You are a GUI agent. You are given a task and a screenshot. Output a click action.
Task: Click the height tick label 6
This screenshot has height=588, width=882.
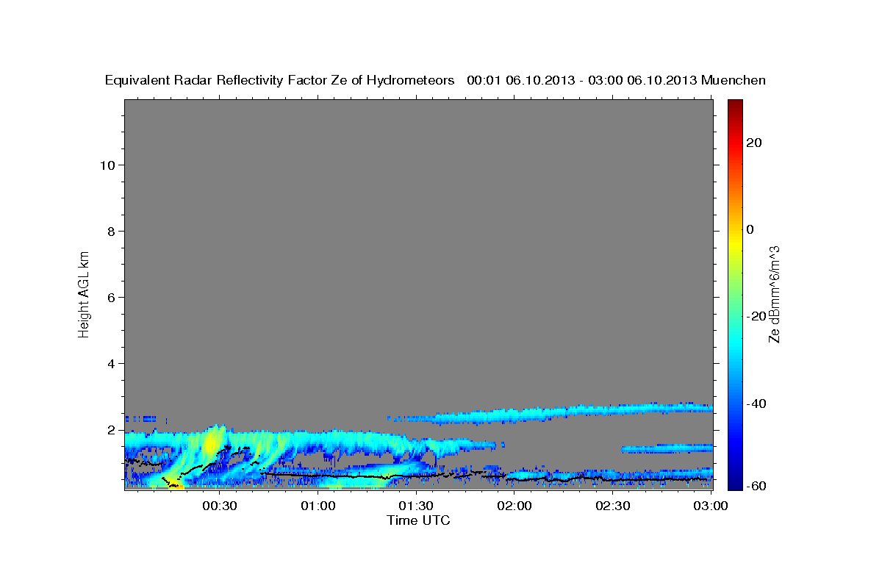point(110,297)
